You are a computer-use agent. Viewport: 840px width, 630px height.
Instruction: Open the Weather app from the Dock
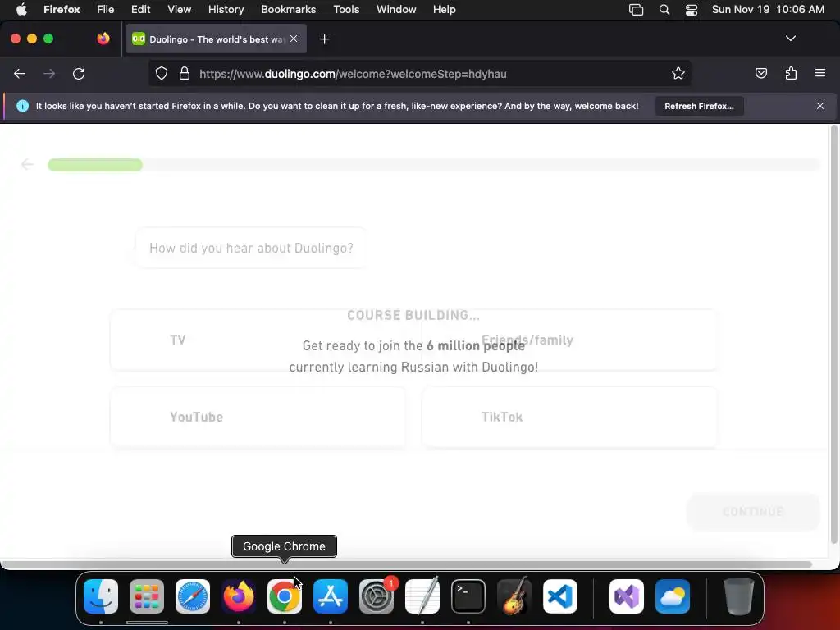point(673,596)
